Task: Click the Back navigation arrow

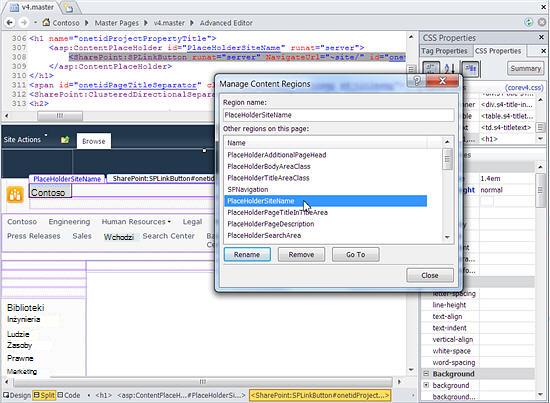Action: [10, 23]
